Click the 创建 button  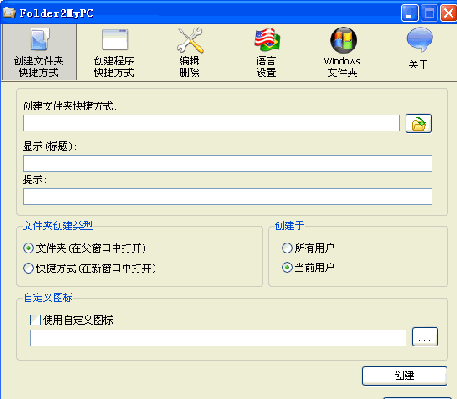(x=404, y=376)
